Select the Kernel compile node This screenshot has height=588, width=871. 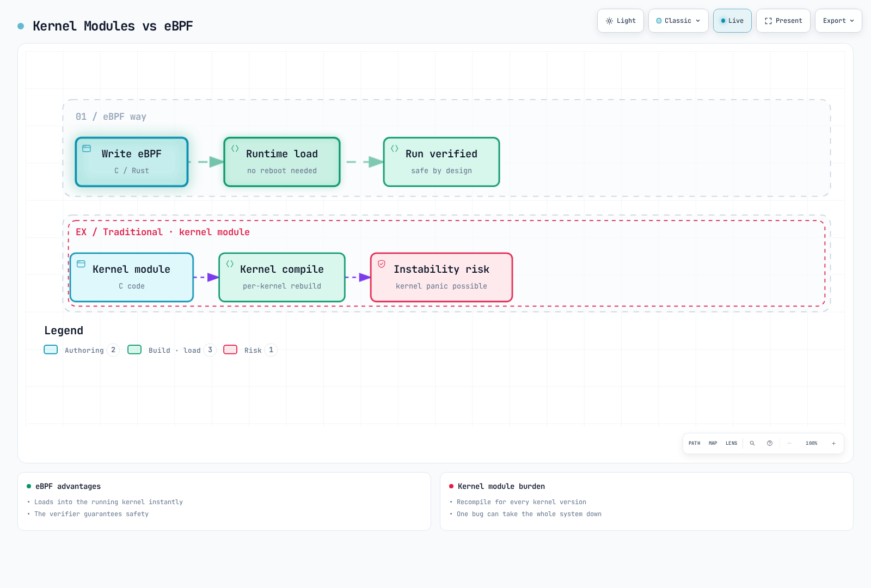pos(282,277)
